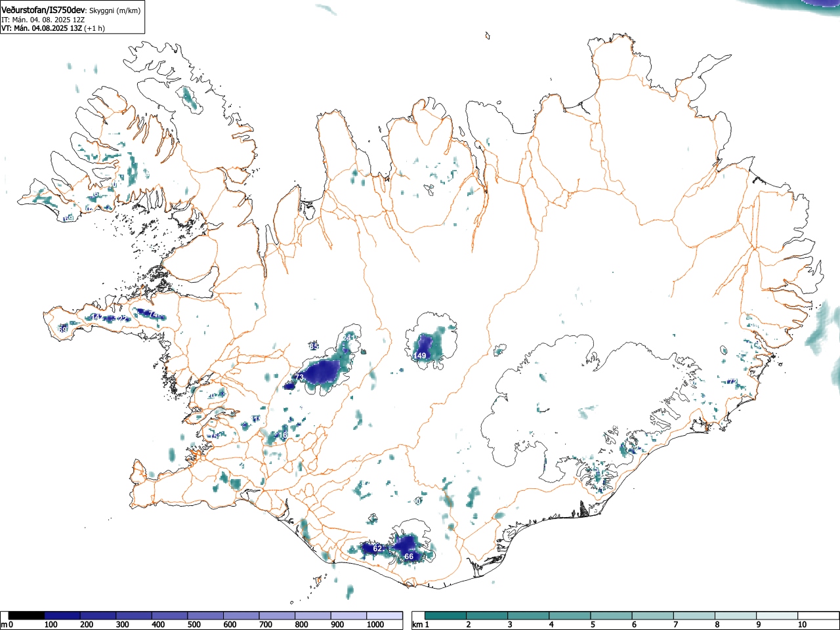Viewport: 840px width, 630px height.
Task: Click the 73 visibility value on Langjökull
Action: click(299, 377)
